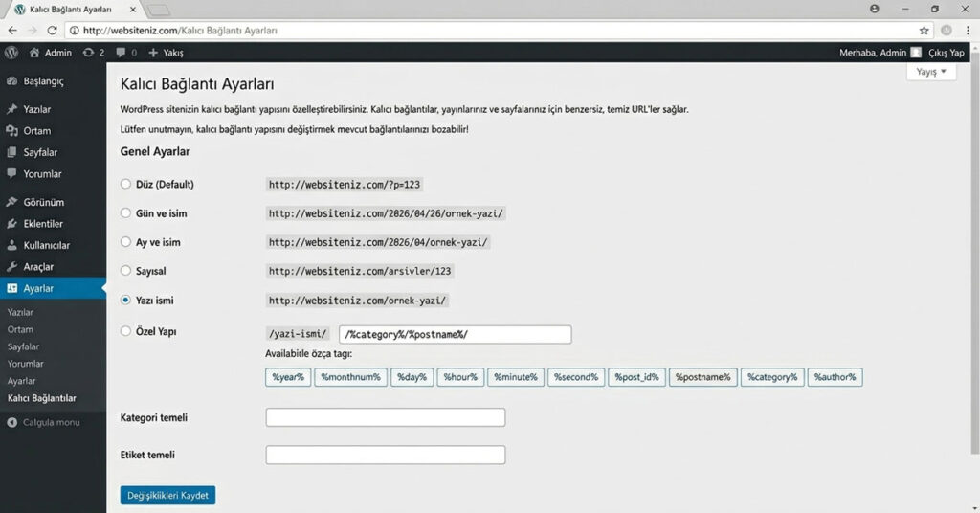Screen dimensions: 980x513
Task: Click the Kategori temeli input field
Action: coord(386,417)
